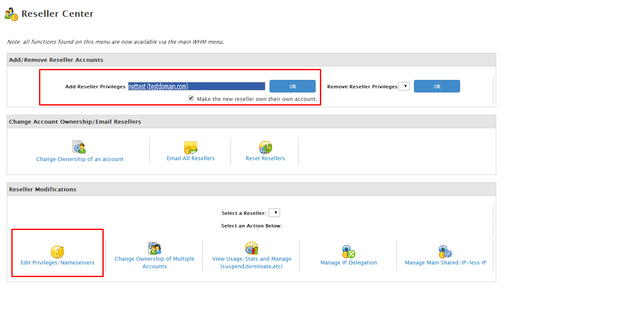This screenshot has width=644, height=317.
Task: Open the Select a Reseller dropdown
Action: (x=274, y=212)
